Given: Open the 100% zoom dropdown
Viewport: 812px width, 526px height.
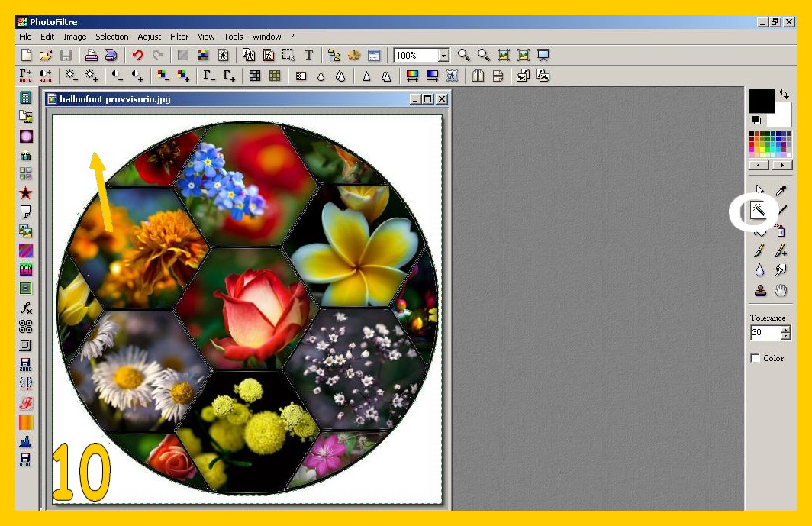Looking at the screenshot, I should [443, 56].
